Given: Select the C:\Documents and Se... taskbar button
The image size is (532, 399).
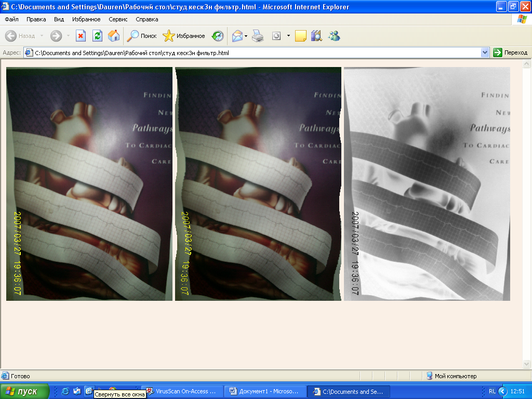Looking at the screenshot, I should click(x=349, y=391).
